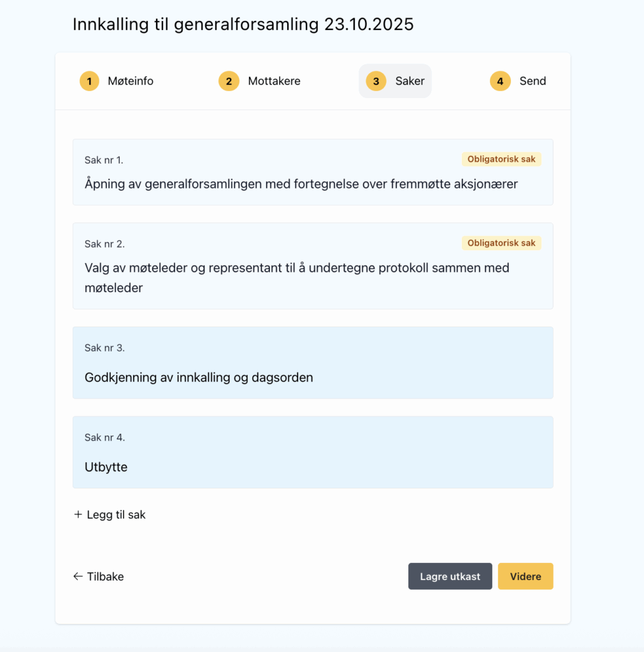The width and height of the screenshot is (644, 652).
Task: Click the Legg til sak link text
Action: click(x=116, y=514)
